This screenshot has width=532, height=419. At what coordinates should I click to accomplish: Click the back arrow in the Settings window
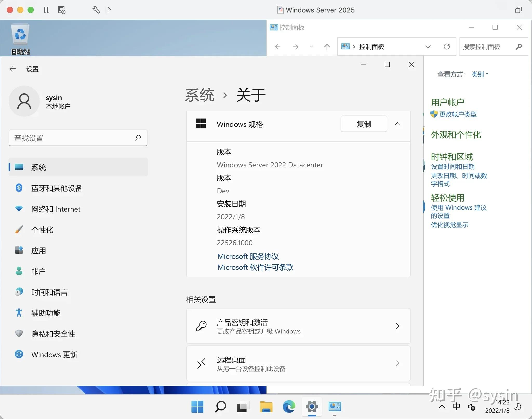pos(13,68)
